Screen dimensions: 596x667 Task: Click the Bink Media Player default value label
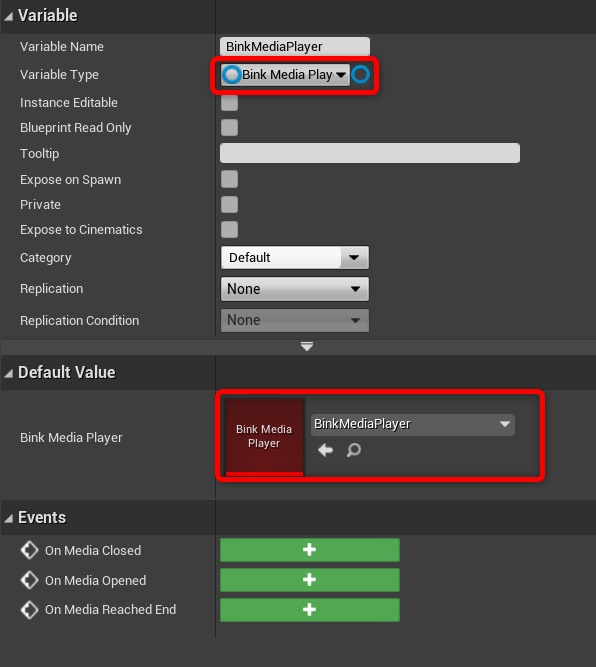(71, 437)
